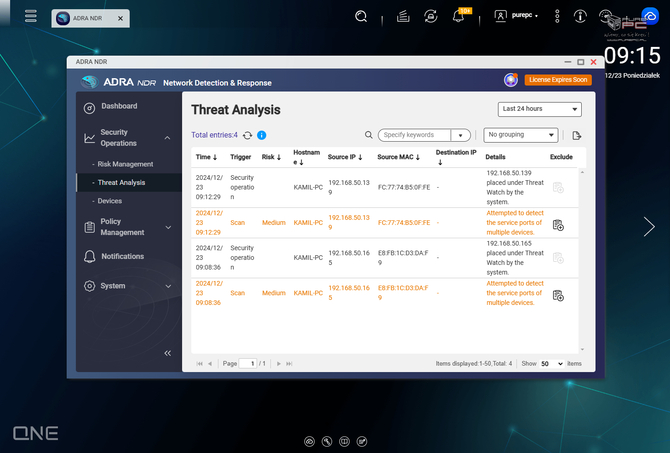Click the Medium risk in 09:12:29 row

(273, 223)
